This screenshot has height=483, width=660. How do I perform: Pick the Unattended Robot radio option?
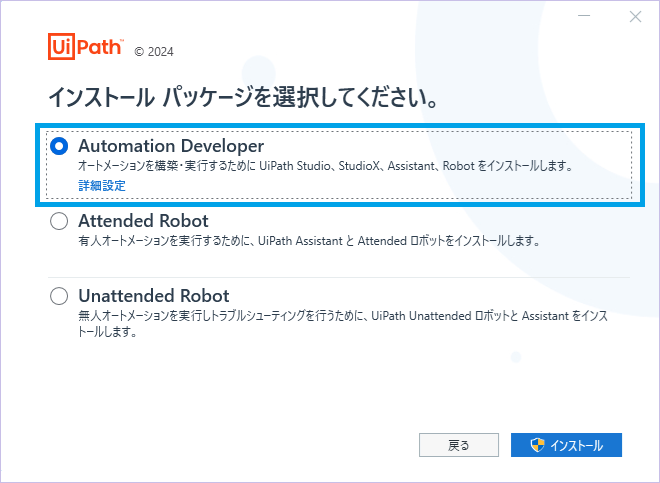point(59,296)
